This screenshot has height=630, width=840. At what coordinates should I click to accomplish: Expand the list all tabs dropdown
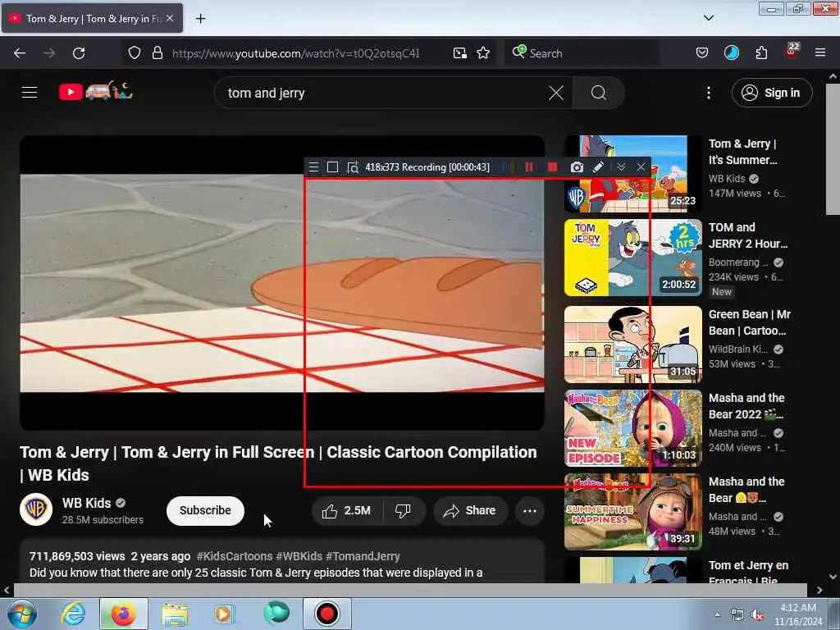pyautogui.click(x=708, y=18)
